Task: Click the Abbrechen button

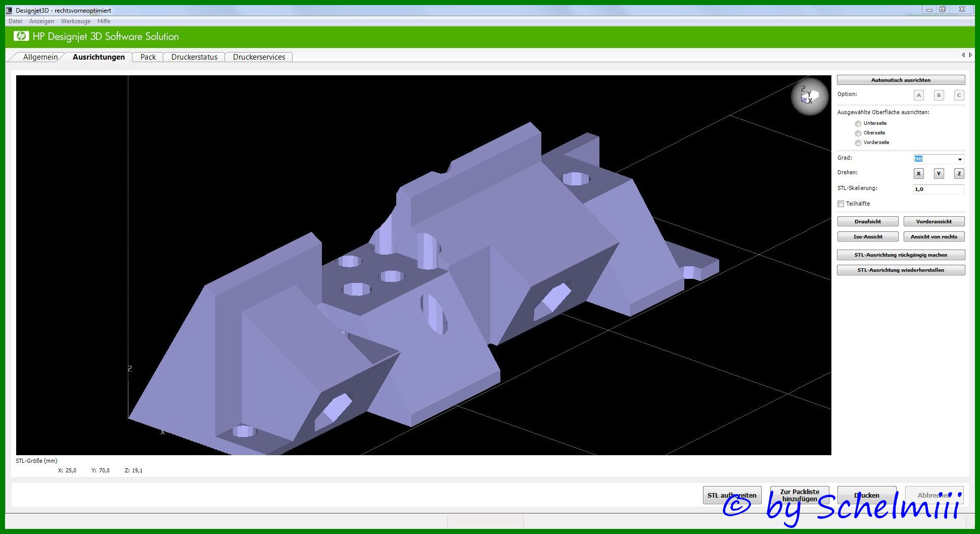Action: pos(934,495)
